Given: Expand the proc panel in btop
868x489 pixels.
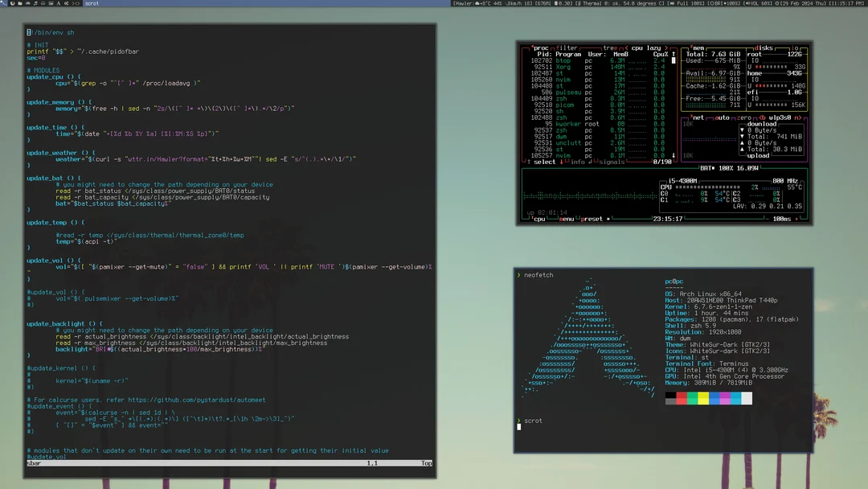Looking at the screenshot, I should [532, 47].
